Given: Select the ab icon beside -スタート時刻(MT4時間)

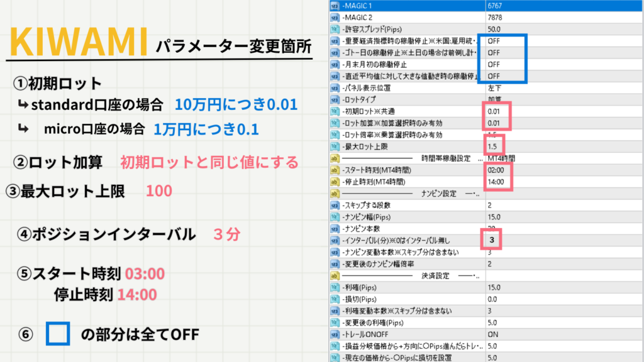Looking at the screenshot, I should coord(335,170).
